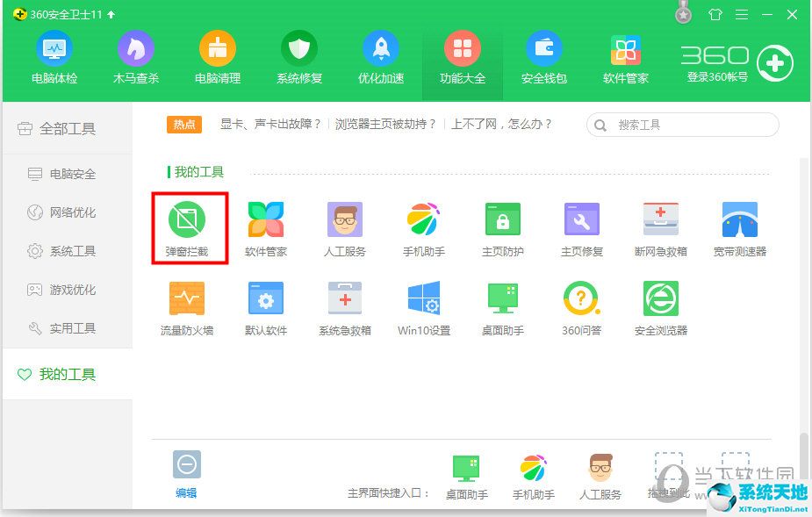Launch Win10设置 tool
The image size is (812, 517).
click(x=424, y=308)
